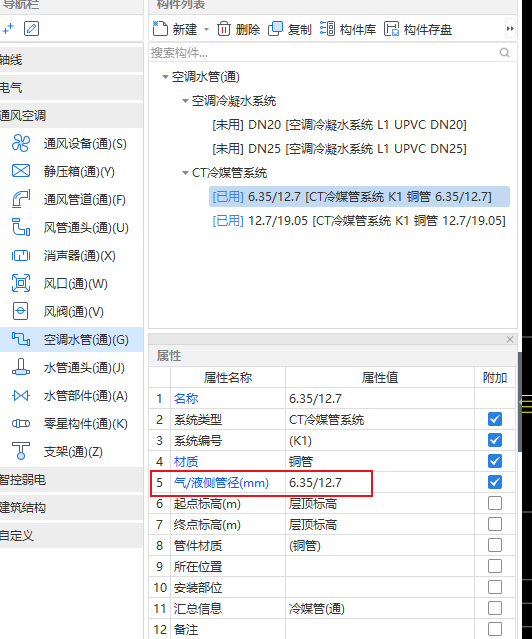Image resolution: width=532 pixels, height=639 pixels.
Task: Select the 空调水管(通)(G) pipe icon
Action: pos(21,339)
